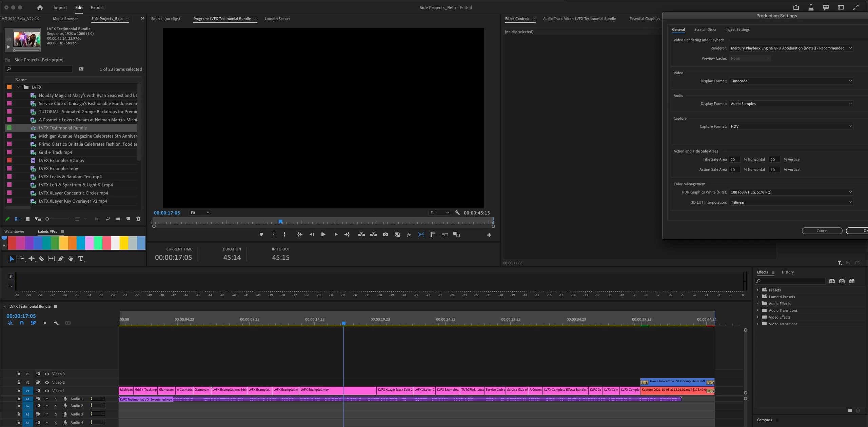
Task: Expand the Video Effects folder
Action: coord(757,317)
